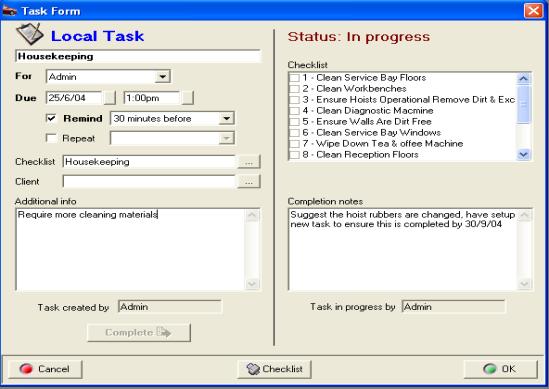This screenshot has width=549, height=389.
Task: Click the Status: In progress heading
Action: tap(359, 37)
